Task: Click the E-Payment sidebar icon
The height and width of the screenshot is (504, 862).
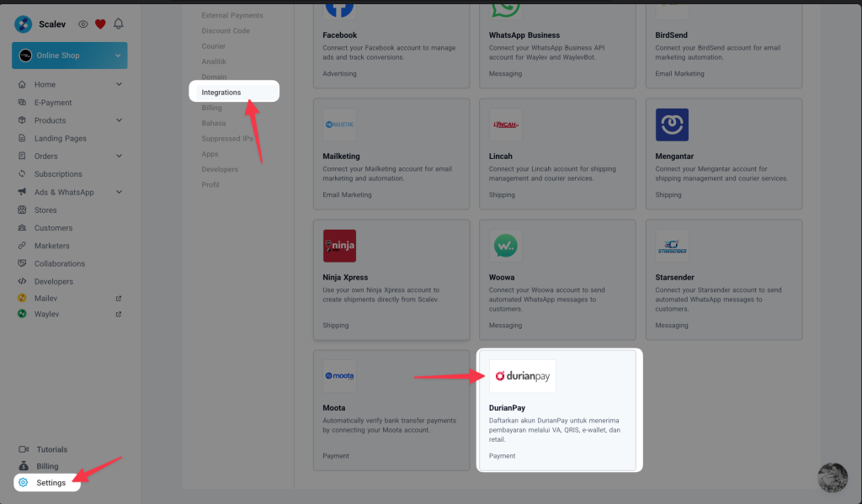Action: (22, 102)
